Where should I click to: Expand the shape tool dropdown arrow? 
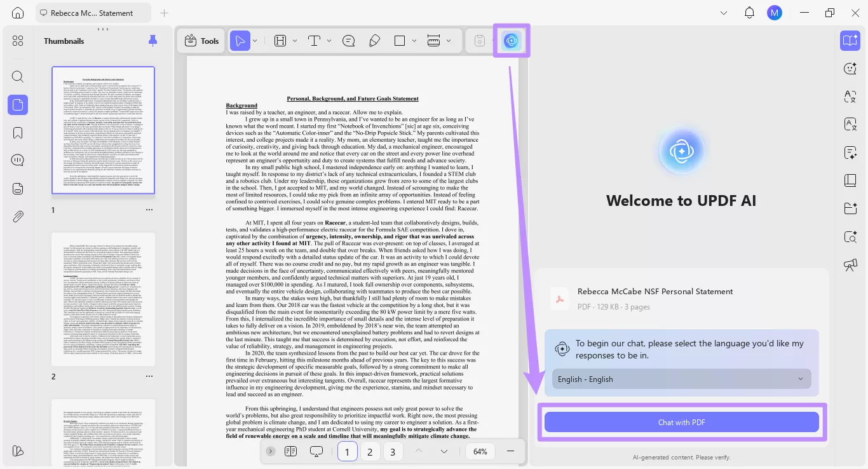pyautogui.click(x=414, y=40)
